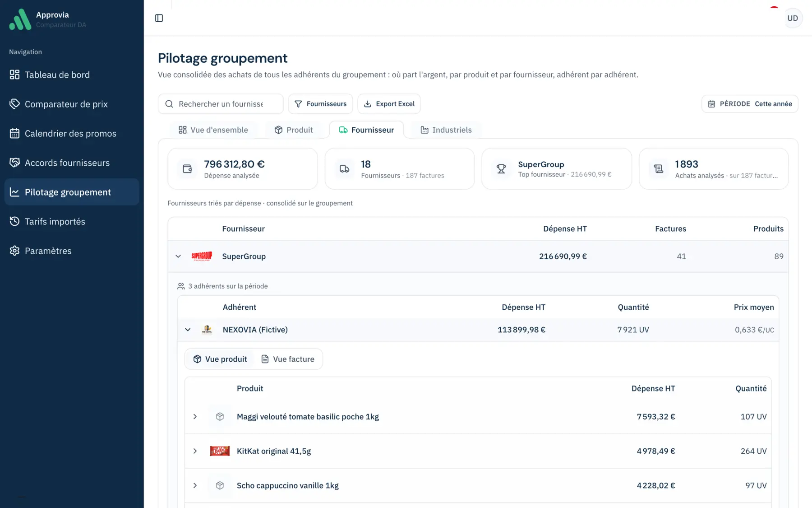The image size is (812, 508).
Task: Click the receipt icon in Achats analysés card
Action: [x=659, y=169]
